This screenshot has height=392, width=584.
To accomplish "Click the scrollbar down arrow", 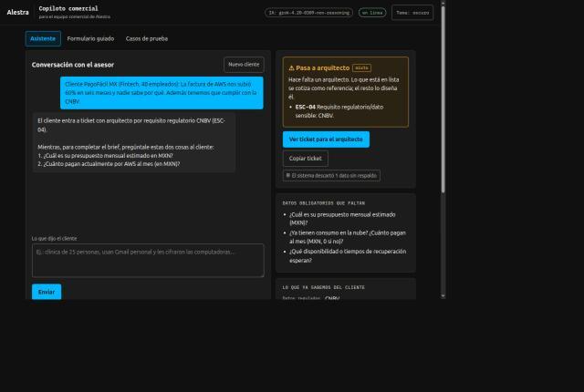I will click(x=443, y=296).
